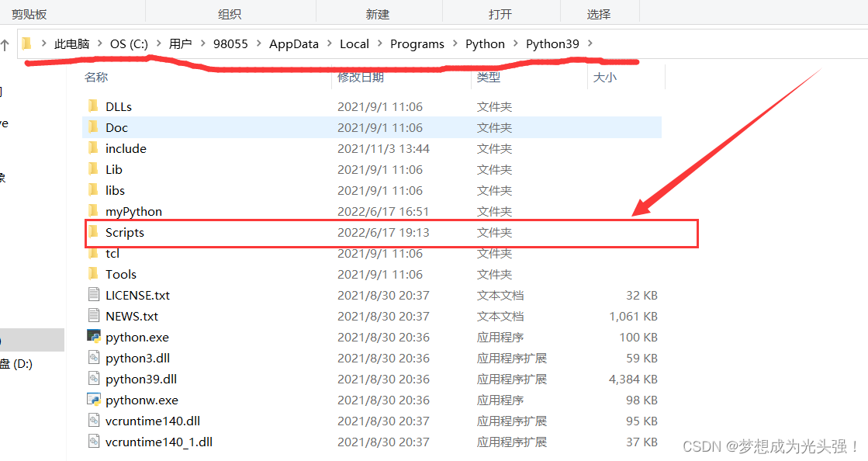Click the Doc folder icon

93,127
